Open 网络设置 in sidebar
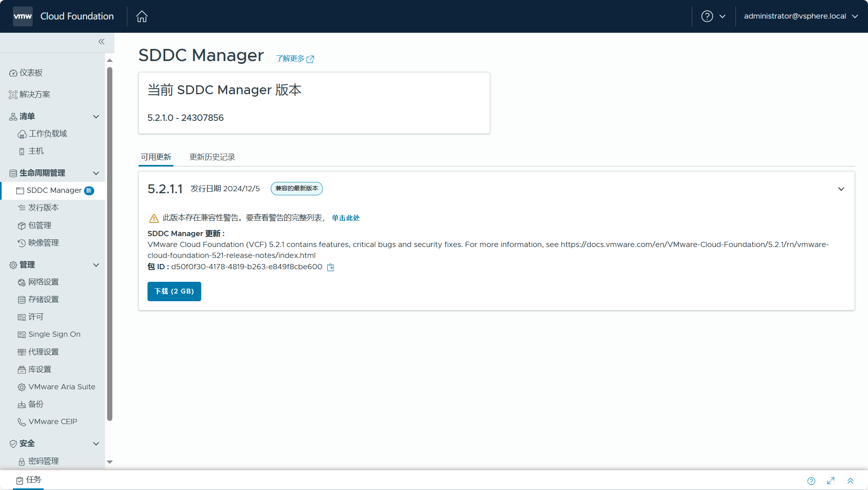The height and width of the screenshot is (490, 868). click(x=38, y=282)
